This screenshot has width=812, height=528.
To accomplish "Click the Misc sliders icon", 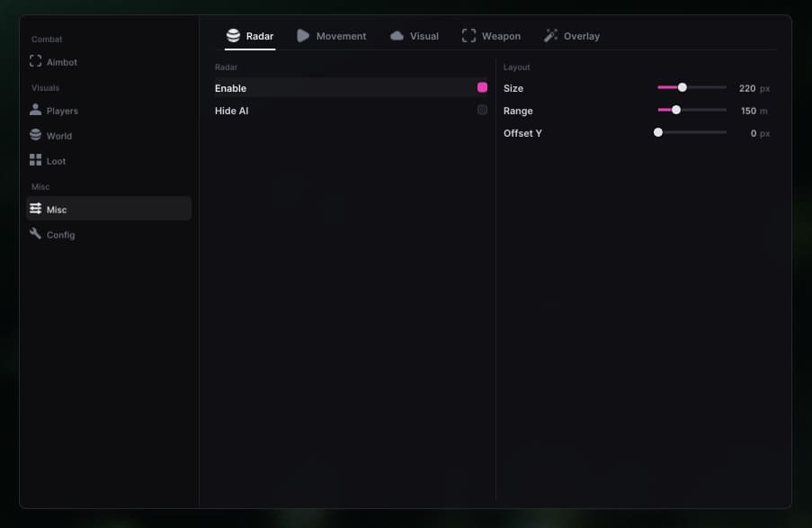I will (35, 209).
